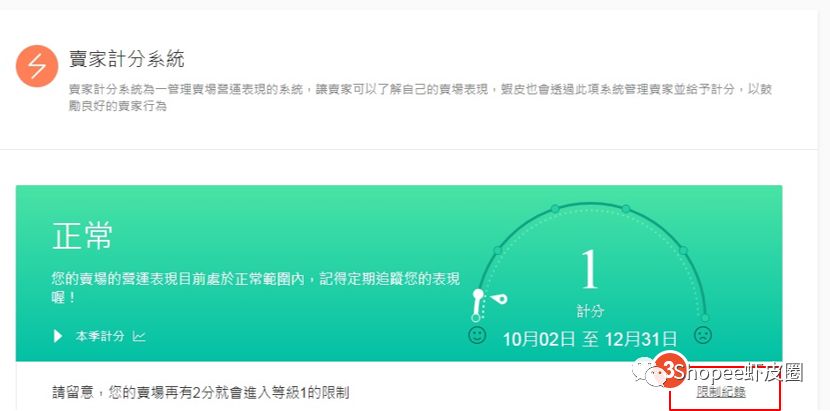
Task: Expand the 本季計分 disclosure triangle
Action: tap(58, 336)
